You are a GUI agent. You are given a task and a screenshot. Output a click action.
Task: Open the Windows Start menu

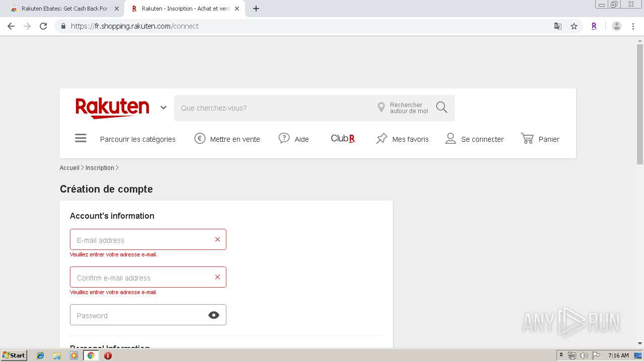point(14,355)
